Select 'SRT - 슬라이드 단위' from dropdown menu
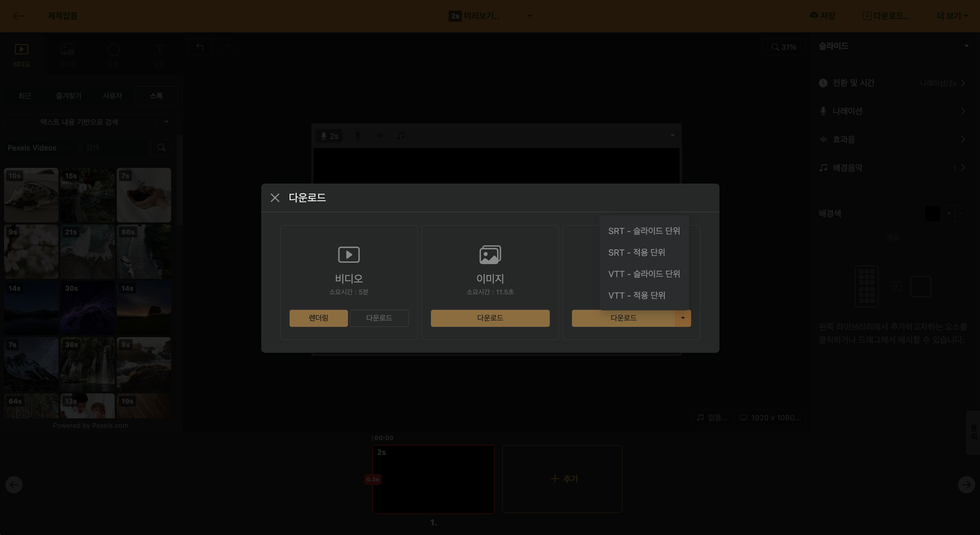980x535 pixels. pyautogui.click(x=644, y=231)
